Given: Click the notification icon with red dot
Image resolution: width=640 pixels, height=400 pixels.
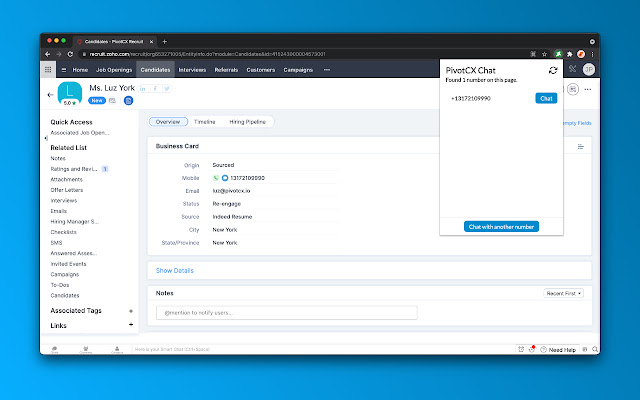Looking at the screenshot, I should [x=532, y=349].
